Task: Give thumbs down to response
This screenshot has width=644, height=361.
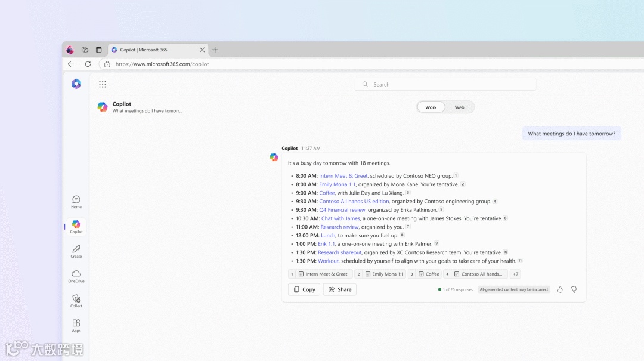Action: click(574, 289)
